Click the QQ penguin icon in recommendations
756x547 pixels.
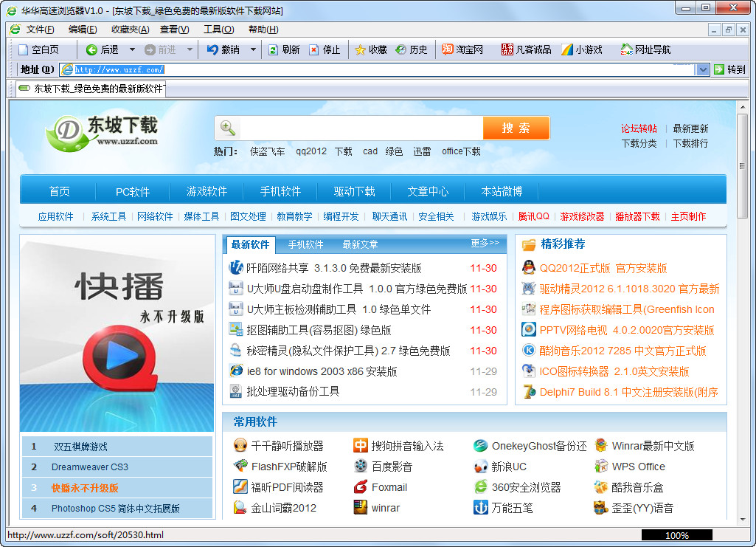click(529, 268)
